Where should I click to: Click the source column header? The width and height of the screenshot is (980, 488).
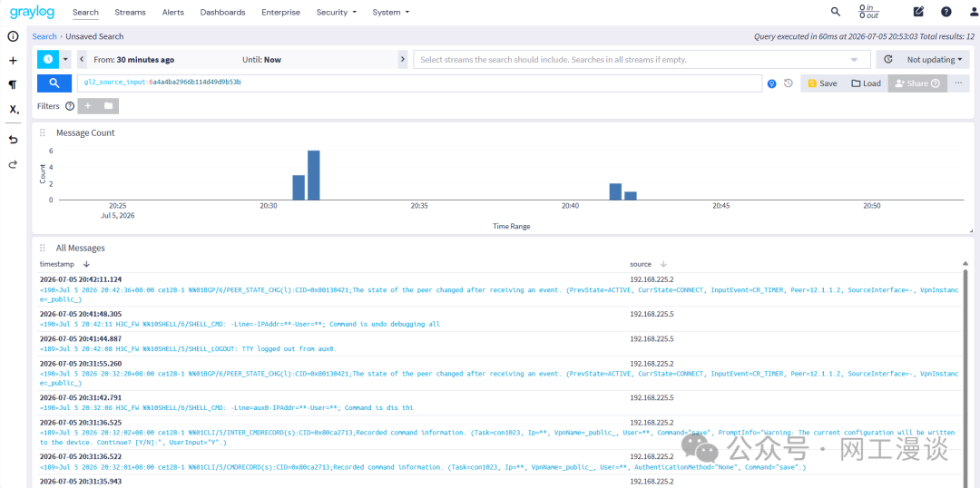(x=641, y=264)
